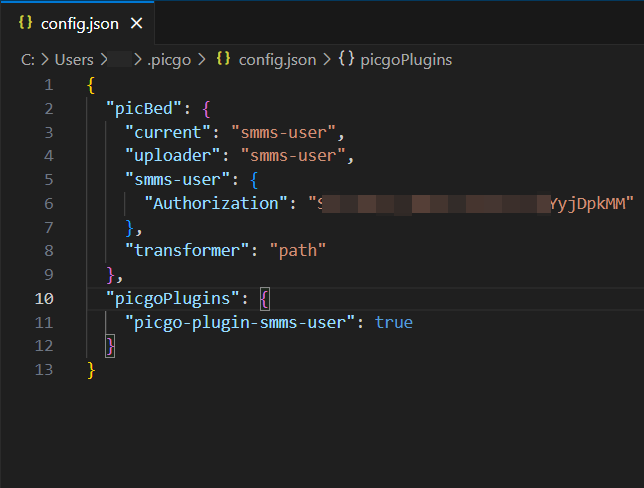Click the highlighted closing brace on line 12
Screen dimensions: 644x488
point(110,346)
